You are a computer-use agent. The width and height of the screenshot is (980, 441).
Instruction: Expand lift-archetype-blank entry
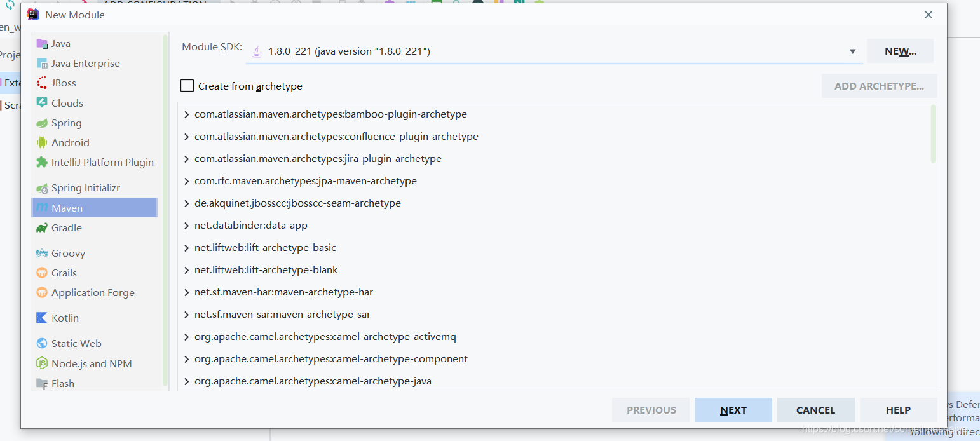[186, 271]
